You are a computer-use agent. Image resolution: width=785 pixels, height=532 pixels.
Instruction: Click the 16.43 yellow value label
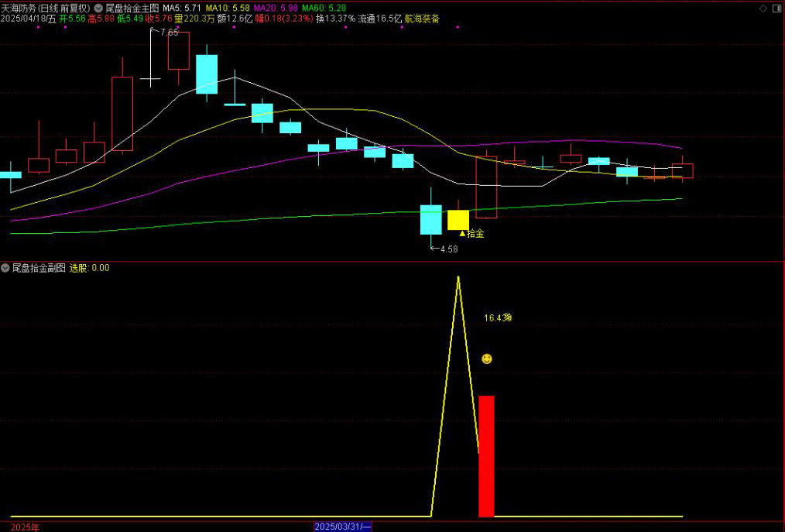[x=497, y=317]
